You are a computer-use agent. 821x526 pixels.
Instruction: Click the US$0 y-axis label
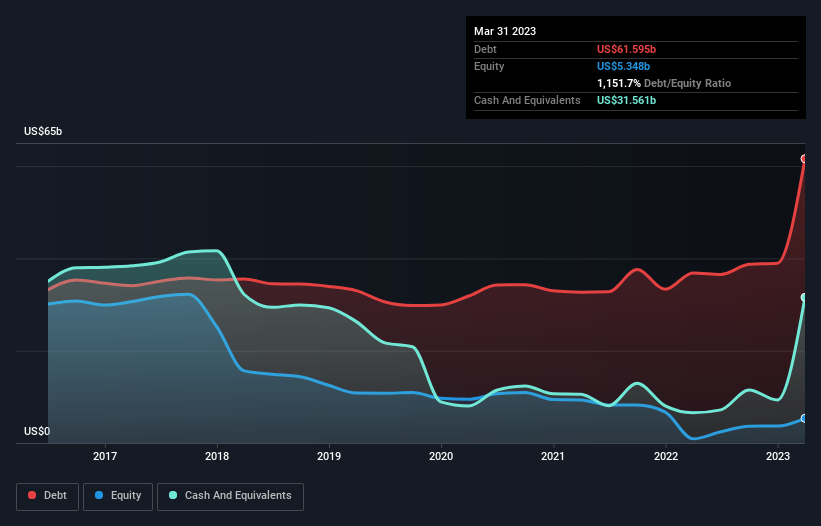[37, 431]
